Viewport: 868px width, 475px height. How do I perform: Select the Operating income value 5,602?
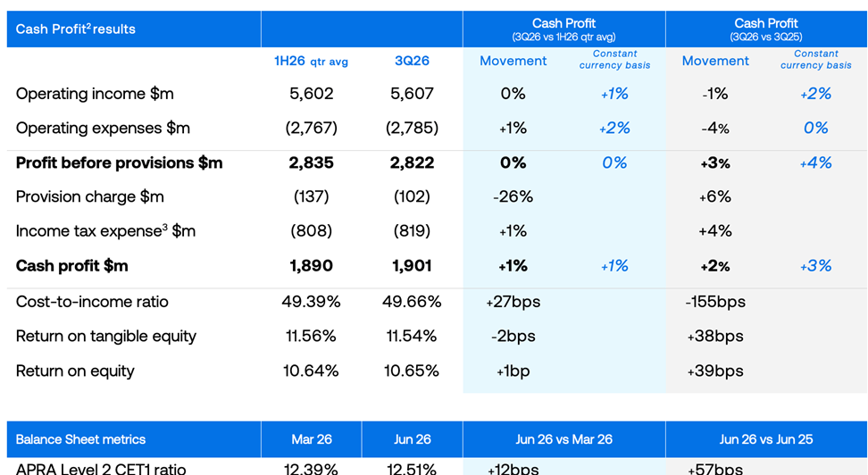(311, 94)
